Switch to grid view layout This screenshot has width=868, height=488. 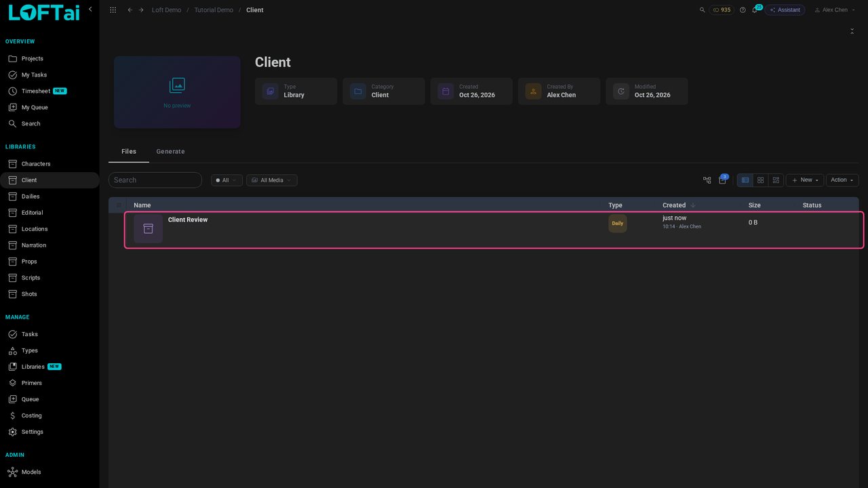(761, 180)
